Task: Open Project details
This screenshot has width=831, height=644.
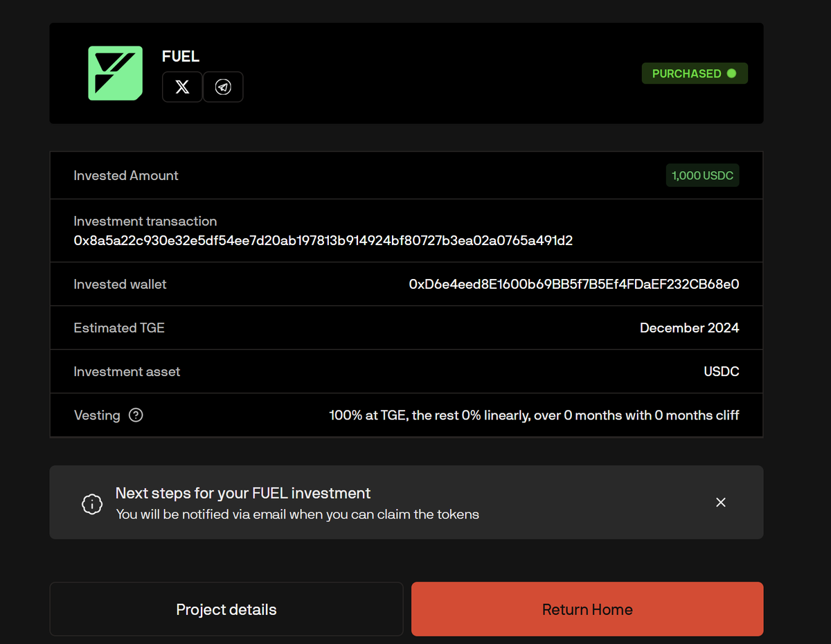Action: (226, 609)
